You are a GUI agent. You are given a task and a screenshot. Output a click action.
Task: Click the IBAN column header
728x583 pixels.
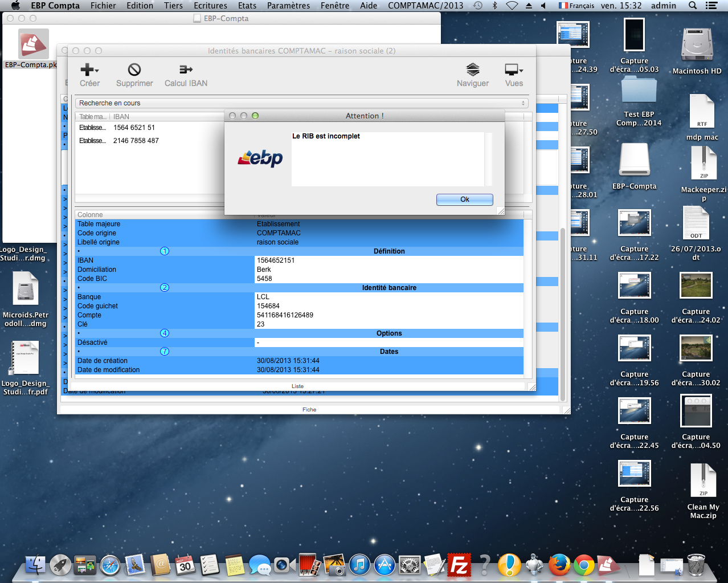[121, 117]
